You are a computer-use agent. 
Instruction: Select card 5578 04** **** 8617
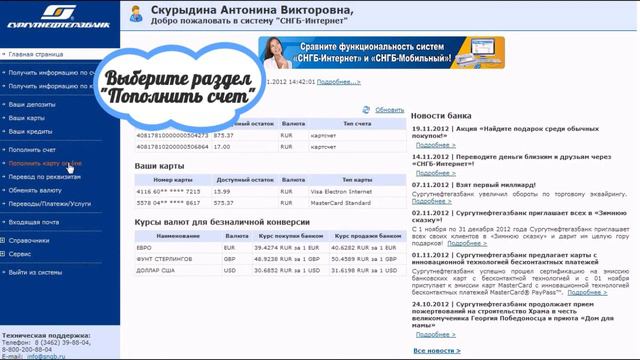point(168,203)
